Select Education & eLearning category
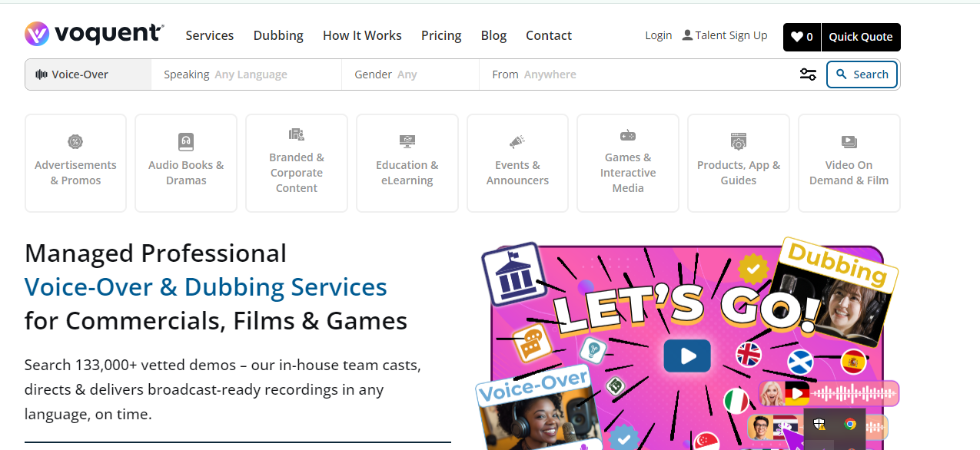 (x=407, y=163)
